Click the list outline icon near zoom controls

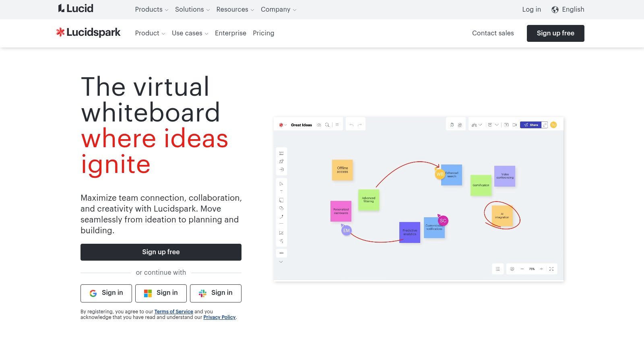[x=498, y=269]
